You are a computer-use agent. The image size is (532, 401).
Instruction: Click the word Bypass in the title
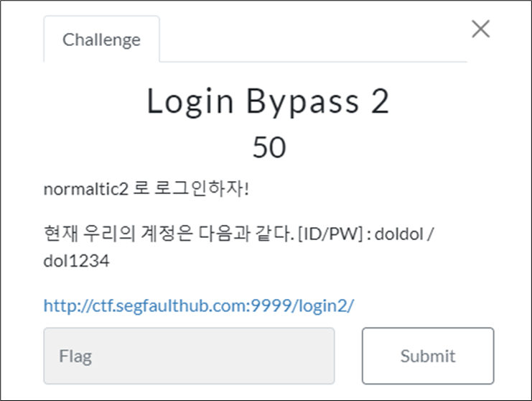(303, 102)
